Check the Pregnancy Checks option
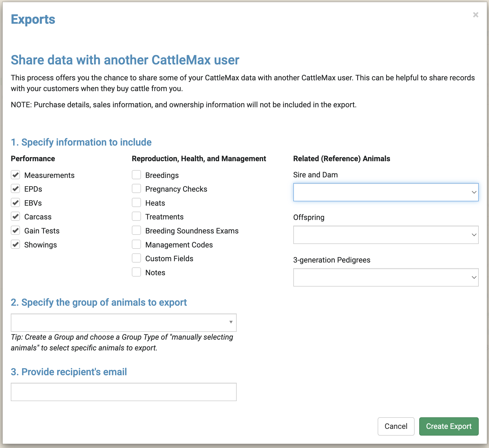This screenshot has width=489, height=448. 136,189
